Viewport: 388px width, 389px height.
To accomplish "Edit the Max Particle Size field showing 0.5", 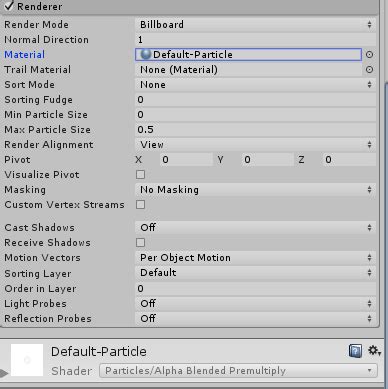I will [255, 130].
